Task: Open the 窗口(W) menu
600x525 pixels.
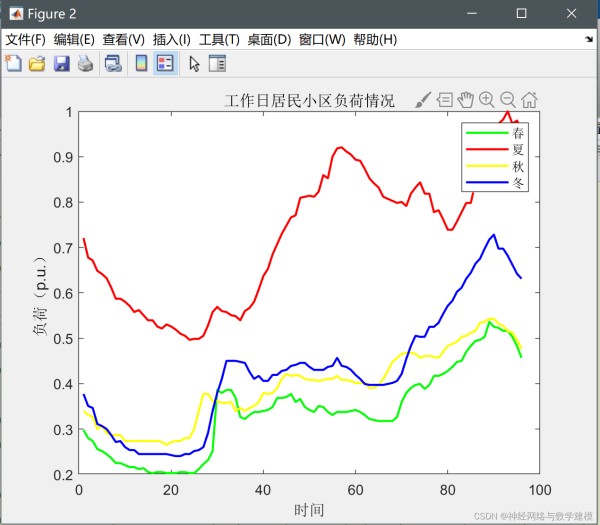Action: point(322,39)
